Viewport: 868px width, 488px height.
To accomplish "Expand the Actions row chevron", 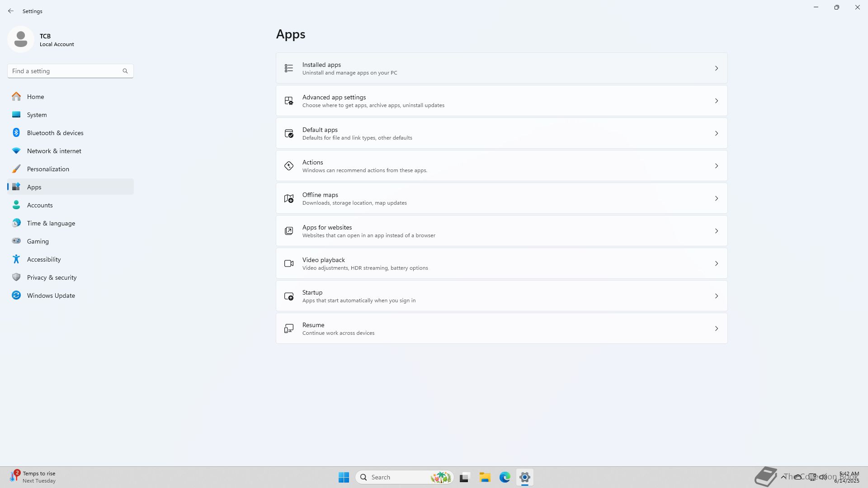I will [716, 166].
